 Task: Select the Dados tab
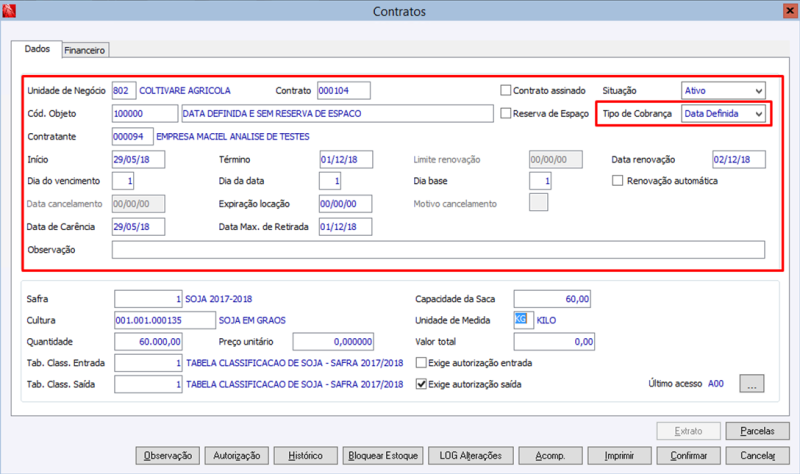pos(37,49)
